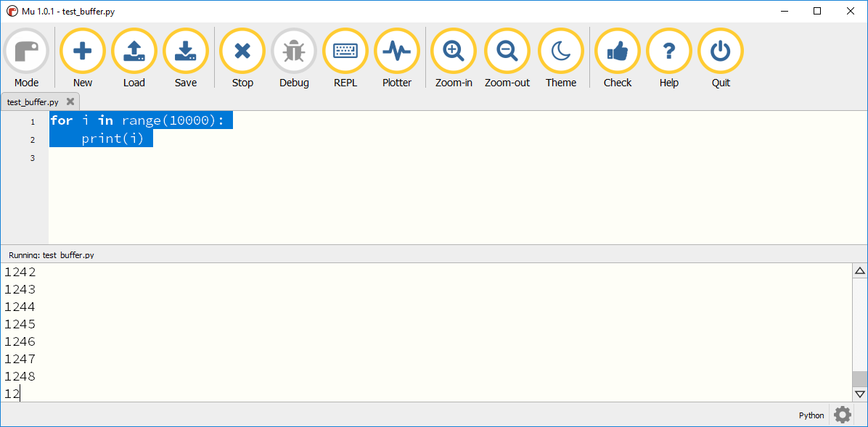The image size is (868, 427).
Task: Click line number 2 in the gutter
Action: coord(33,140)
